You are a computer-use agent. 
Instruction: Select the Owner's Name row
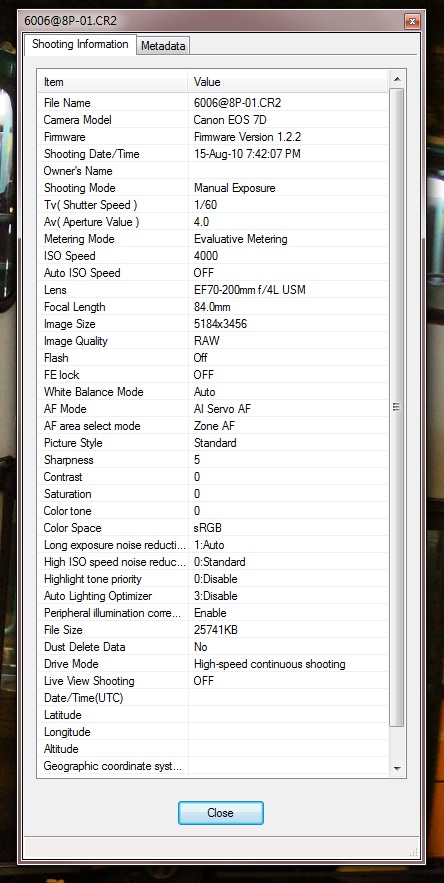coord(213,171)
